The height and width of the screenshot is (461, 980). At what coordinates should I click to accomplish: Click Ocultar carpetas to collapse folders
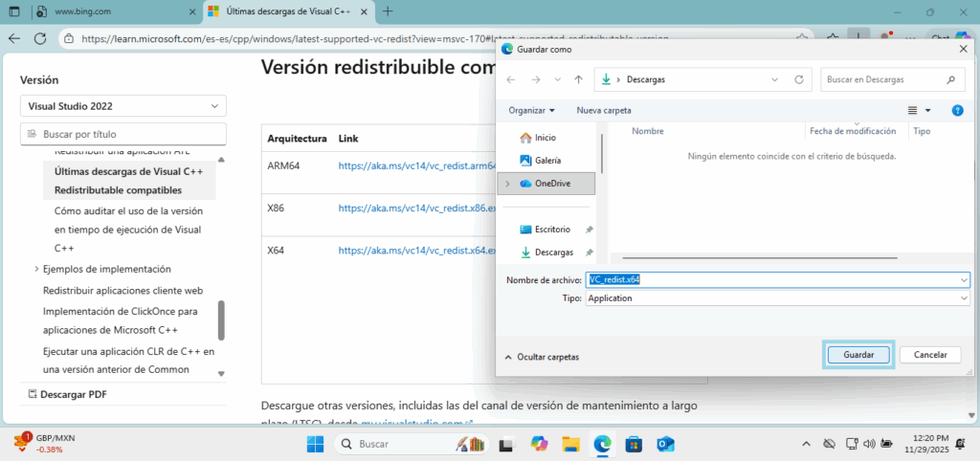(542, 358)
